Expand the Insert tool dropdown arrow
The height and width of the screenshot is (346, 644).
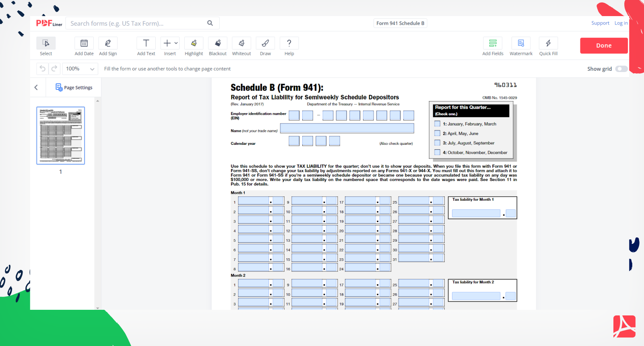tap(176, 43)
